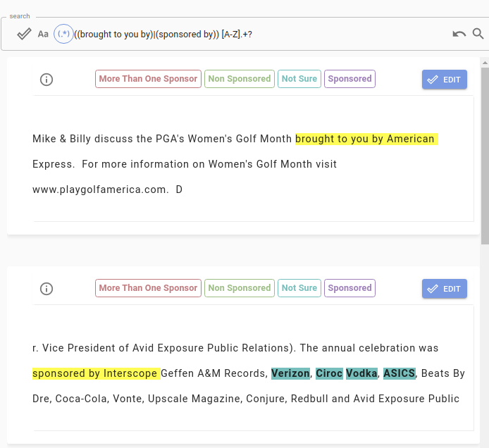Click EDIT on the Interscope card
This screenshot has height=448, width=489.
point(445,289)
